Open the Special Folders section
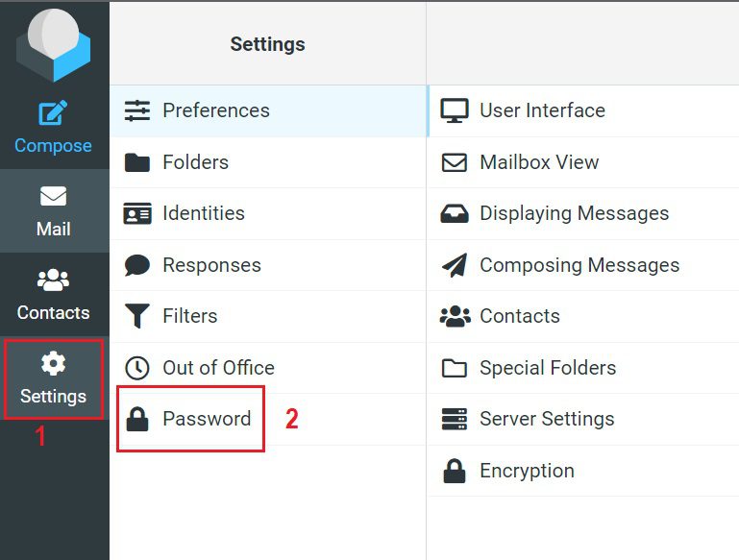This screenshot has height=560, width=739. pyautogui.click(x=547, y=368)
